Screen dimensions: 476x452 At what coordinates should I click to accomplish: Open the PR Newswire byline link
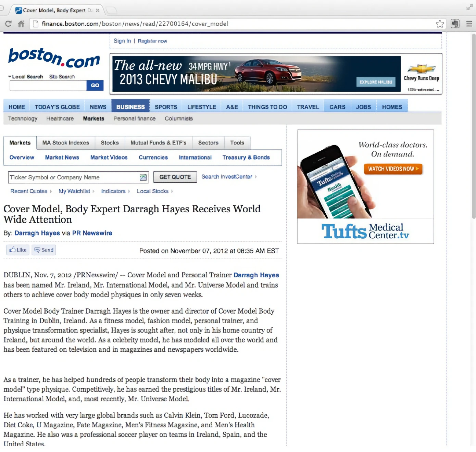point(92,233)
